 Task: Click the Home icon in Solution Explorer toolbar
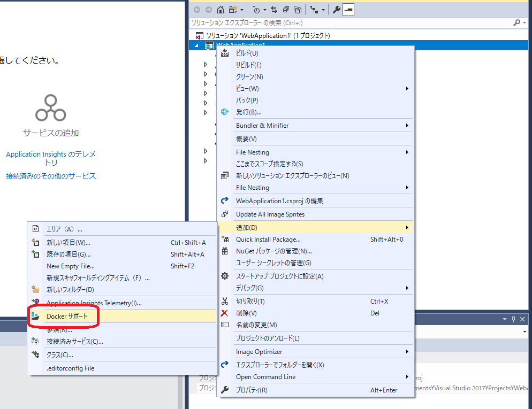(x=221, y=10)
